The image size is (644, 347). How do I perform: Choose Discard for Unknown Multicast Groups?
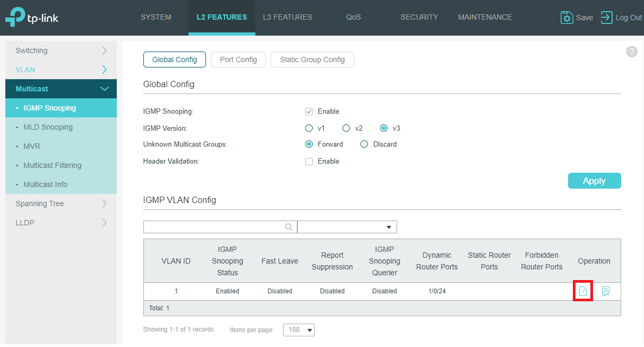[364, 145]
